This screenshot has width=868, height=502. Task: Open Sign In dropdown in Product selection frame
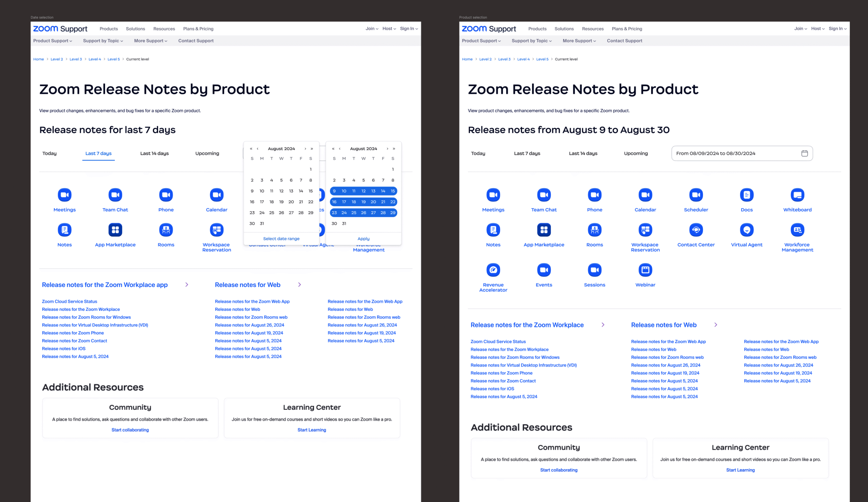(837, 28)
